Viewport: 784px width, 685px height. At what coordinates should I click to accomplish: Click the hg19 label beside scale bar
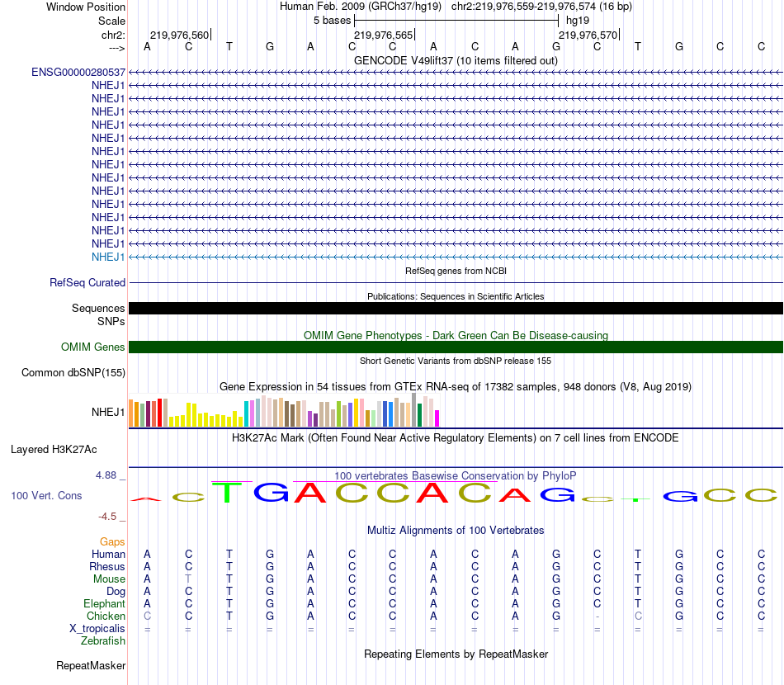pyautogui.click(x=578, y=21)
